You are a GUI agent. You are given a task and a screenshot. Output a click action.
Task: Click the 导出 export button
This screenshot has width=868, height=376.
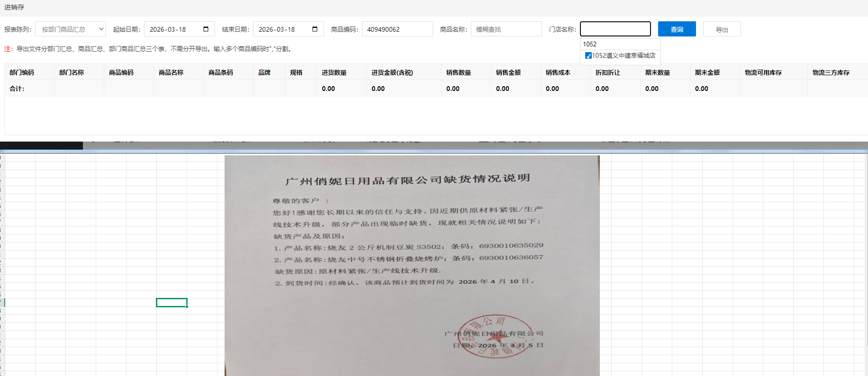click(722, 29)
